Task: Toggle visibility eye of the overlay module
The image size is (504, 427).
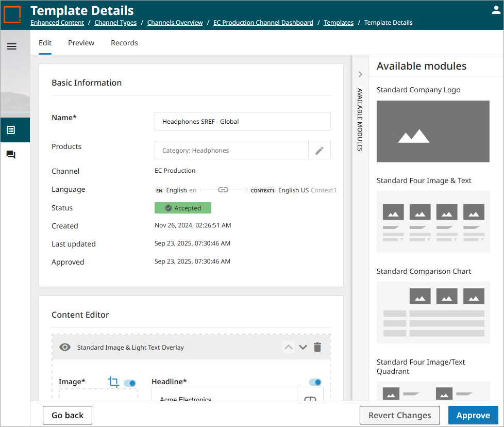Action: click(65, 347)
